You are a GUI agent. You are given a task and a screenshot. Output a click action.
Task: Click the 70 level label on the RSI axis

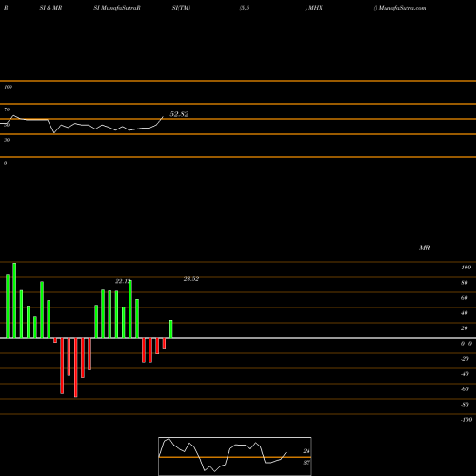click(7, 109)
